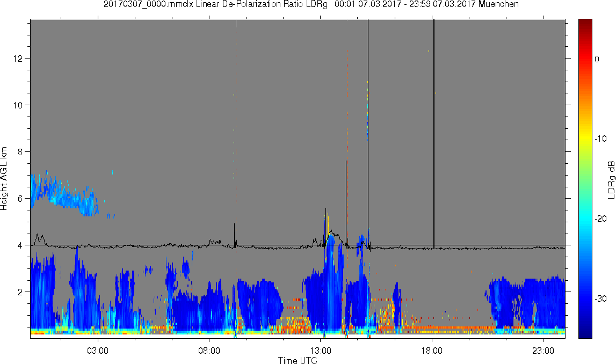Viewport: 616px width, 364px height.
Task: Click the 08:00 time tick label
Action: [209, 351]
